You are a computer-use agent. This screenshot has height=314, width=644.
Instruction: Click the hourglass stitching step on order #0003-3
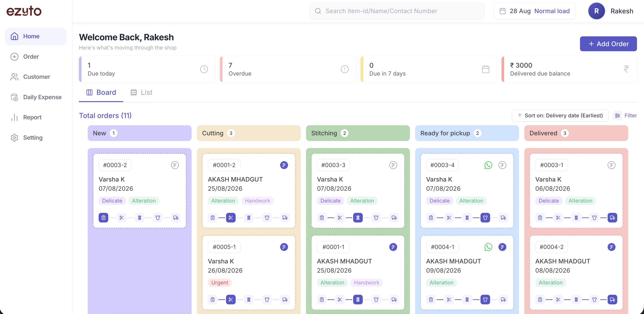(358, 218)
